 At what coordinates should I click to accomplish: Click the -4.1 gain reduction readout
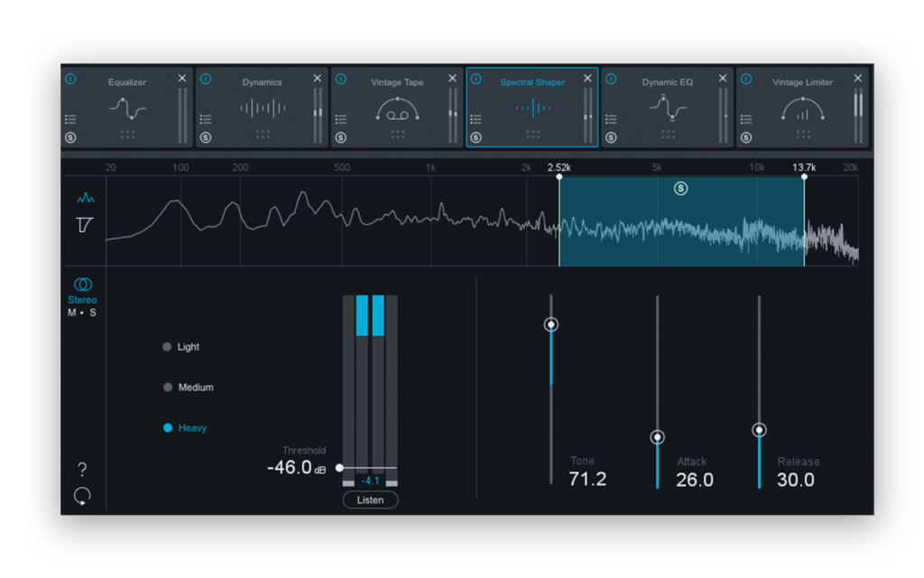[x=370, y=480]
